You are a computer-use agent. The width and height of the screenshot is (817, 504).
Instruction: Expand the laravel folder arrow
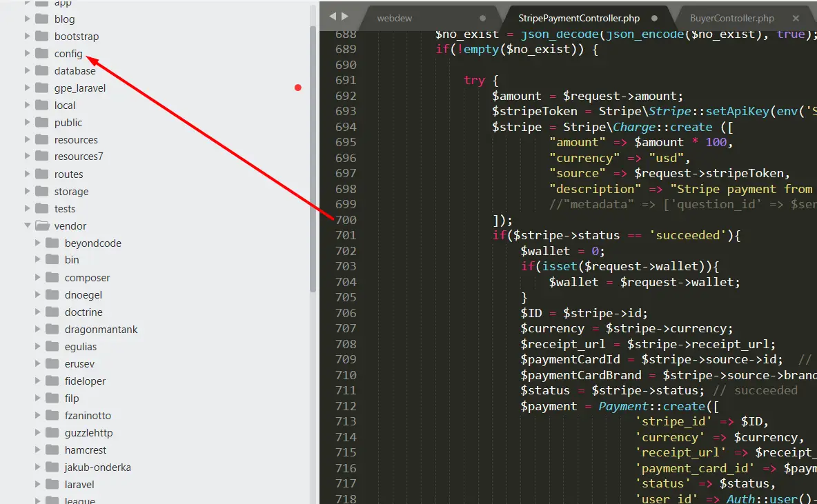[37, 484]
